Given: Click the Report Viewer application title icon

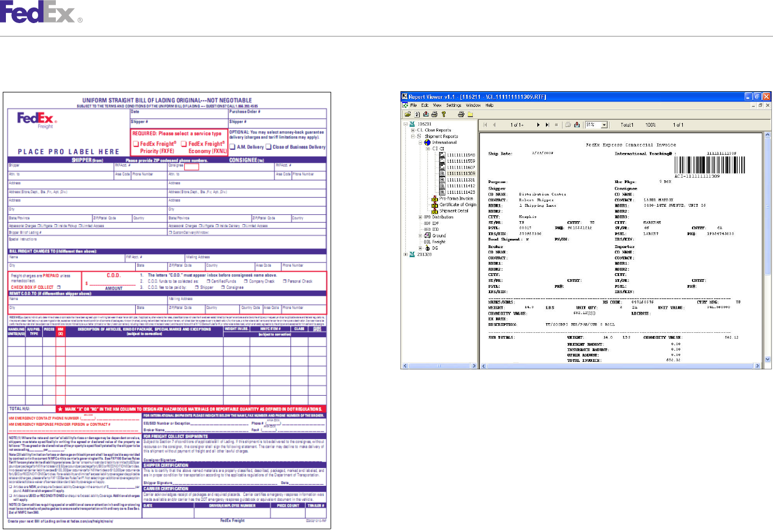Looking at the screenshot, I should coord(405,97).
